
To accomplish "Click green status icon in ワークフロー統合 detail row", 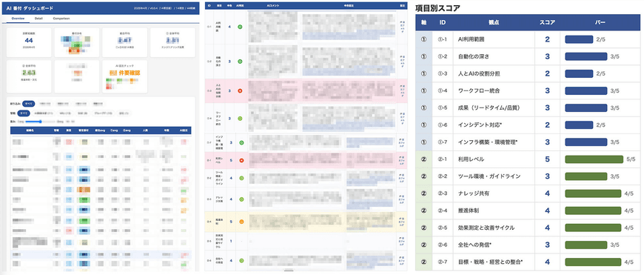I will pyautogui.click(x=240, y=118).
